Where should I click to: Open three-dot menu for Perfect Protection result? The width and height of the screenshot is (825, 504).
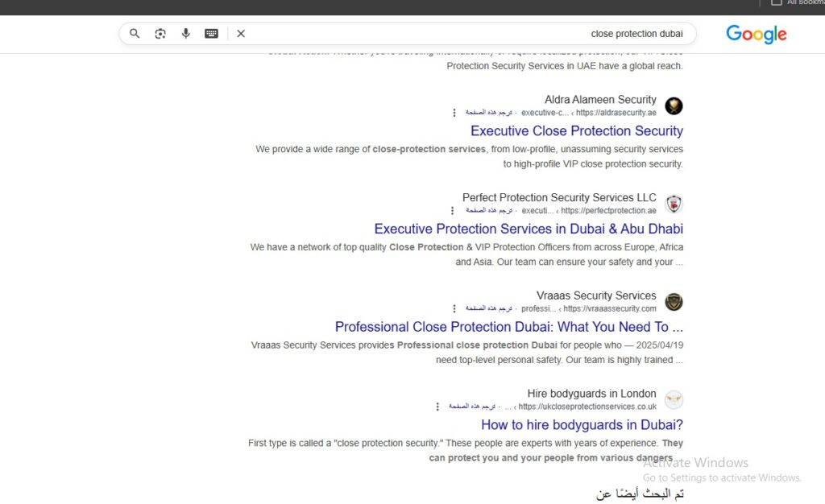coord(452,211)
